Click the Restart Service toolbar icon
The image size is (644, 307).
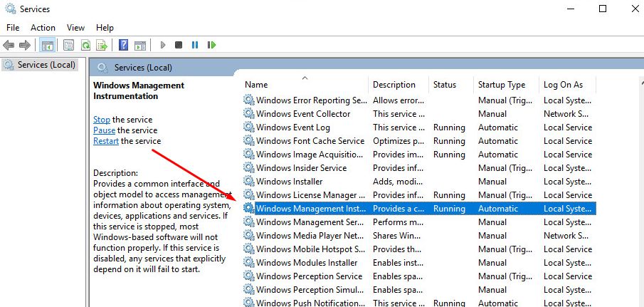click(211, 45)
